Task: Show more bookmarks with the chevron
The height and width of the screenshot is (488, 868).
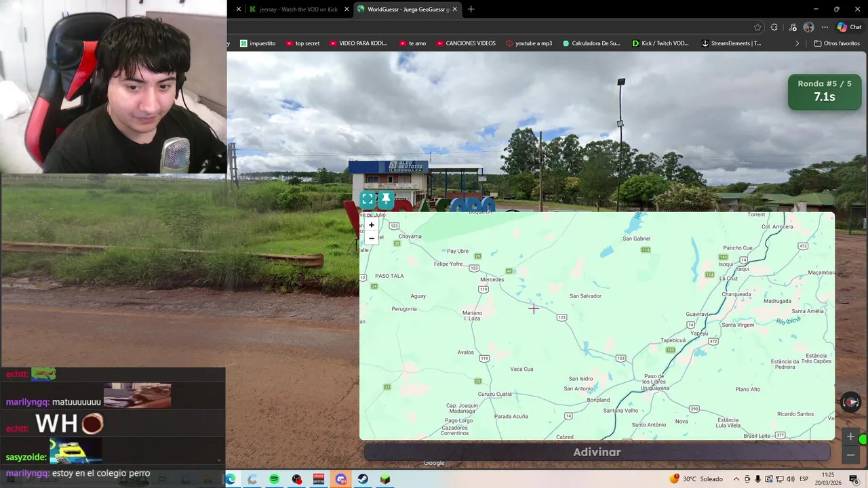Action: pos(797,43)
